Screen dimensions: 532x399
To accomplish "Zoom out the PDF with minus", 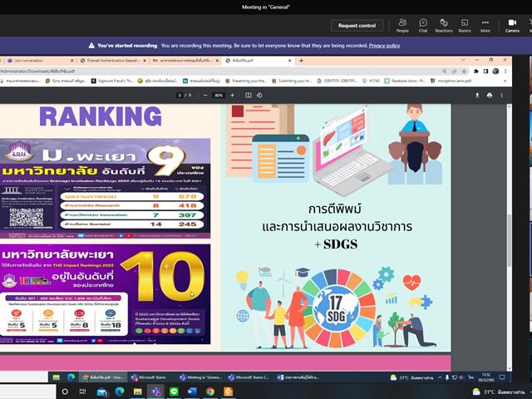I will click(x=205, y=96).
